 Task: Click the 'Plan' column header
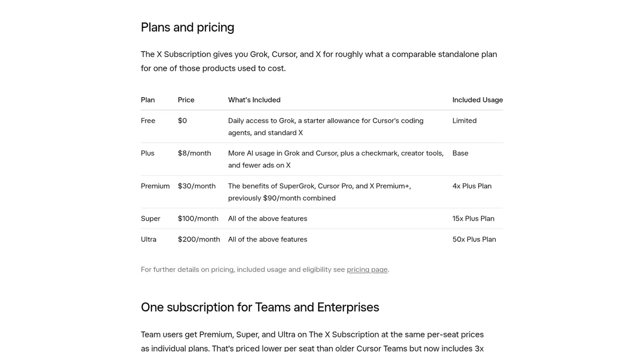[148, 100]
